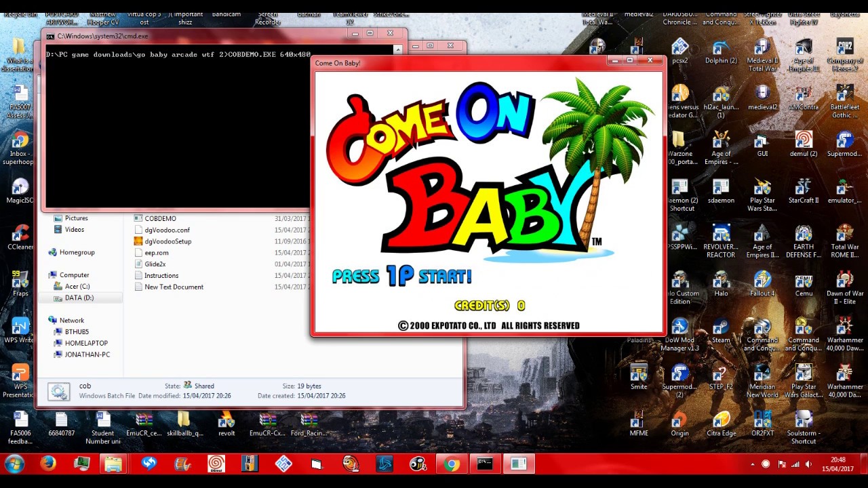Select the MagicISO desktop icon
Image resolution: width=868 pixels, height=488 pixels.
coord(20,191)
